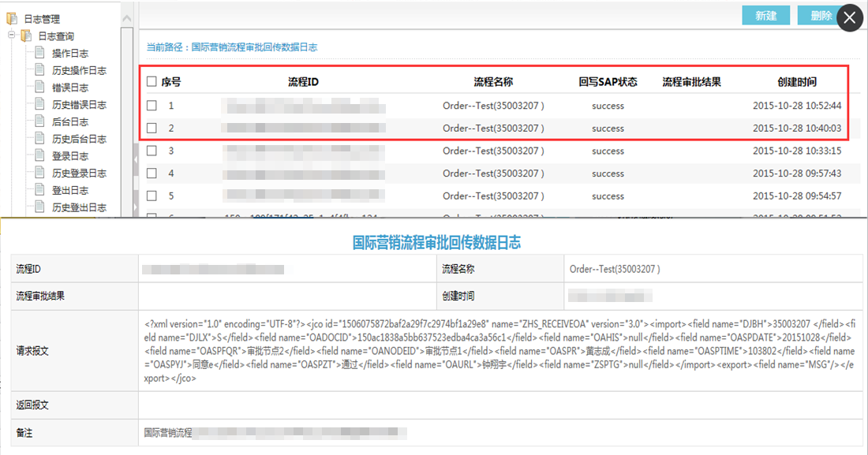Open 历史操作日志 in the tree
This screenshot has width=868, height=455.
[79, 71]
